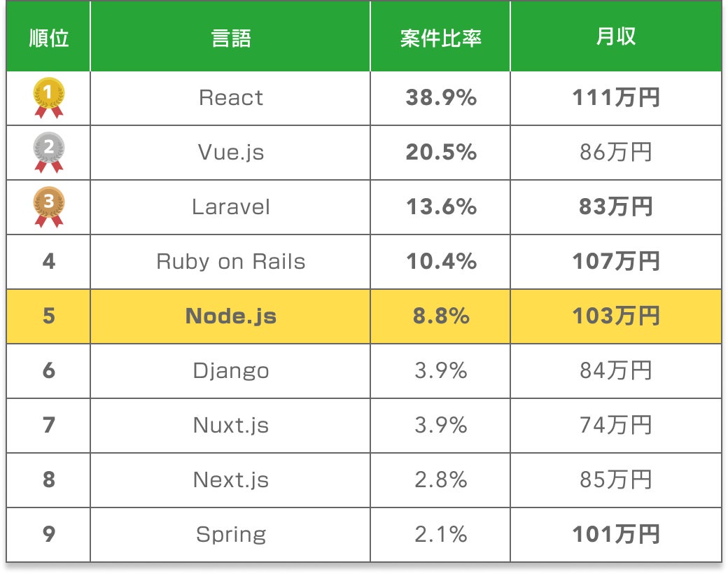Click the 言語 column header
Screen dimensions: 728x574
pyautogui.click(x=230, y=38)
